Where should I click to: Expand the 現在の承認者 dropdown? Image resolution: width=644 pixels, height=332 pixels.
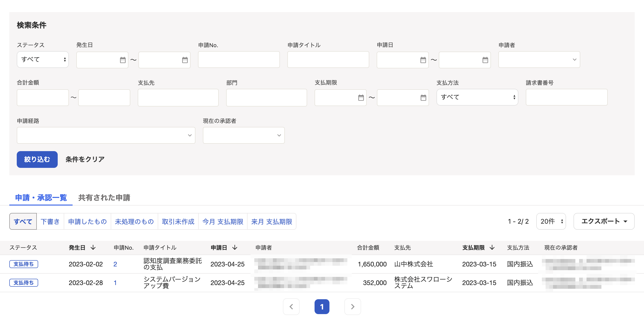click(x=244, y=135)
